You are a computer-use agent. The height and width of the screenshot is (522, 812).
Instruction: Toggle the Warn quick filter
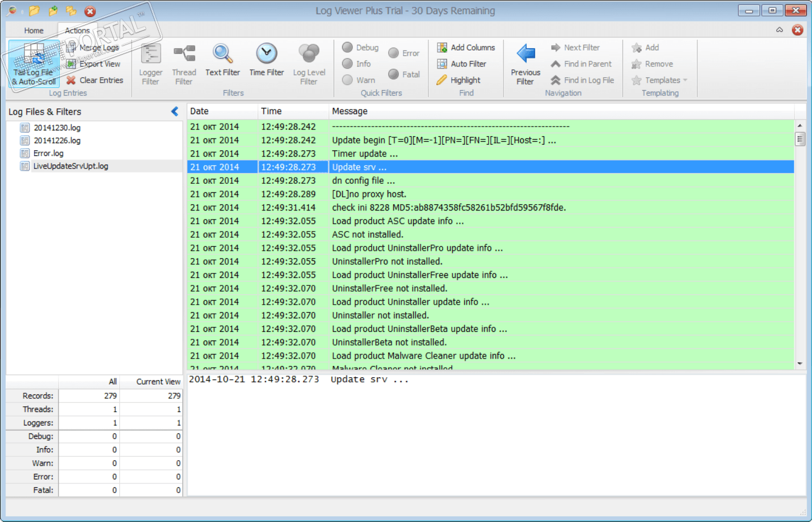(359, 80)
